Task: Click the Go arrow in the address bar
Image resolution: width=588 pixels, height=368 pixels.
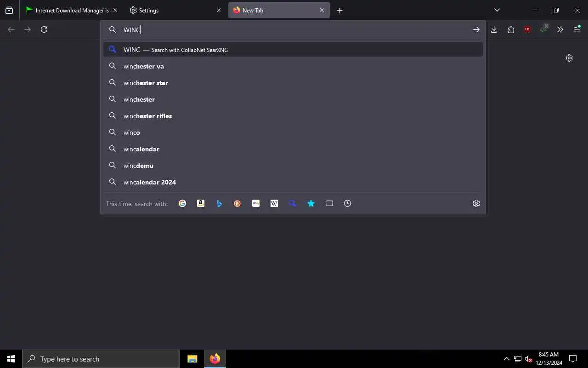Action: pyautogui.click(x=476, y=29)
